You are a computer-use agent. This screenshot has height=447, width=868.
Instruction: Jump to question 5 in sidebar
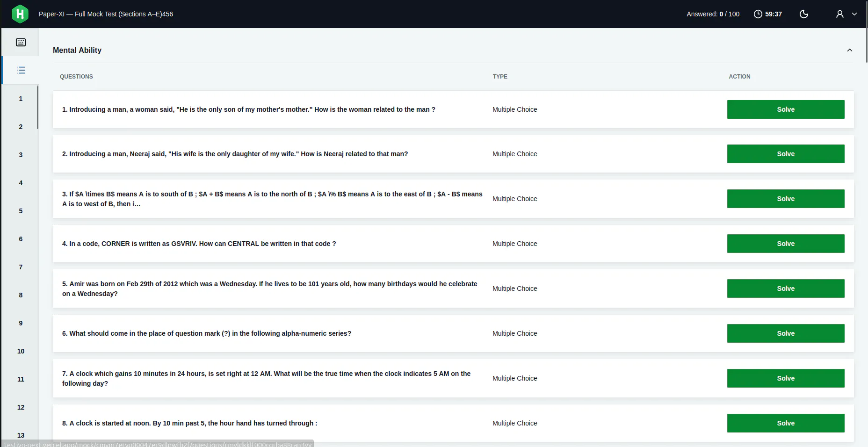coord(21,211)
